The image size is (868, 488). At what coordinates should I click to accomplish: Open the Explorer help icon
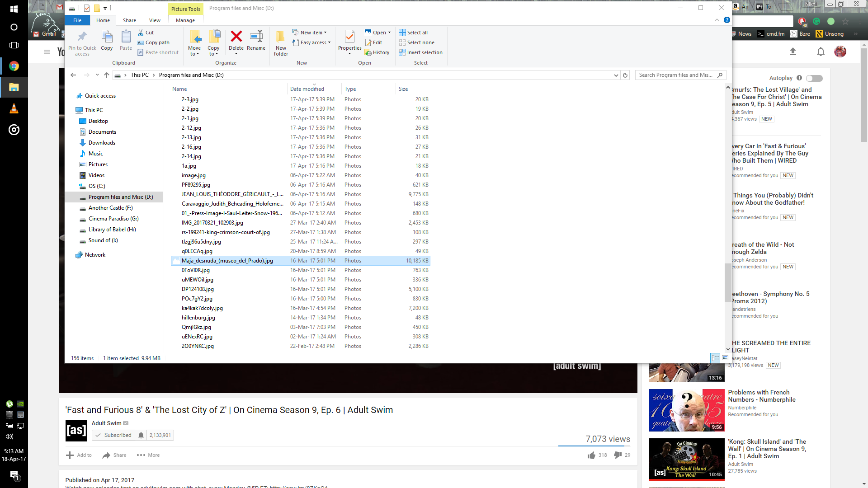click(x=726, y=20)
